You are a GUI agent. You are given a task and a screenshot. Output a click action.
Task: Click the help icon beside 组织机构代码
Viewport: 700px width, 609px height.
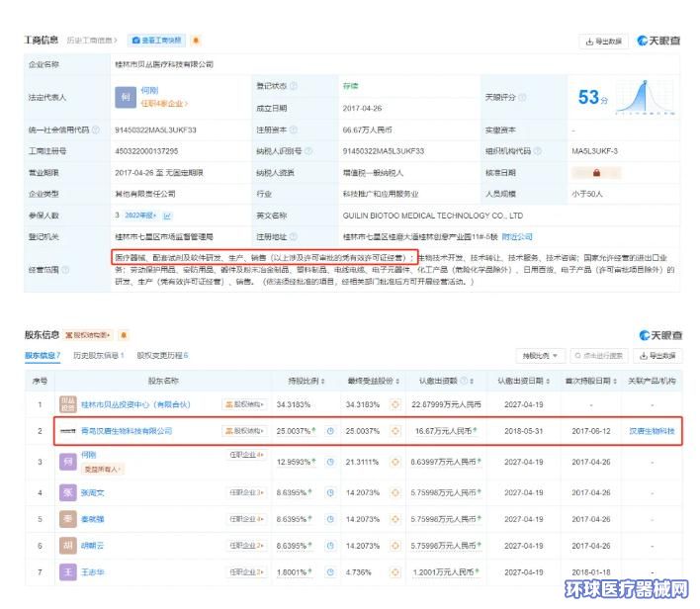coord(538,151)
